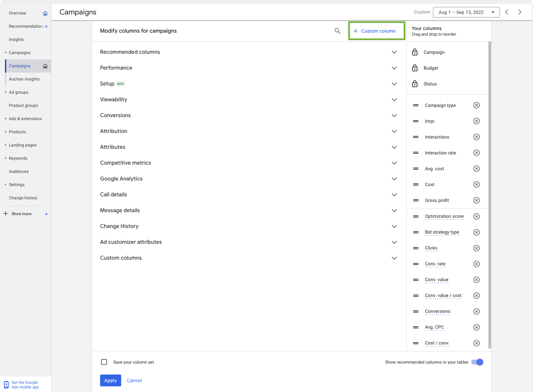This screenshot has width=533, height=392.
Task: Open Change history from the sidebar
Action: 23,198
